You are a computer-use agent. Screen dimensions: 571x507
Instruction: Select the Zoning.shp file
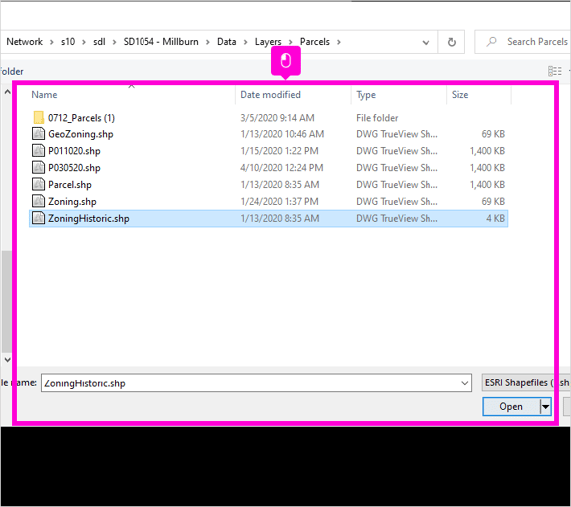(x=269, y=201)
